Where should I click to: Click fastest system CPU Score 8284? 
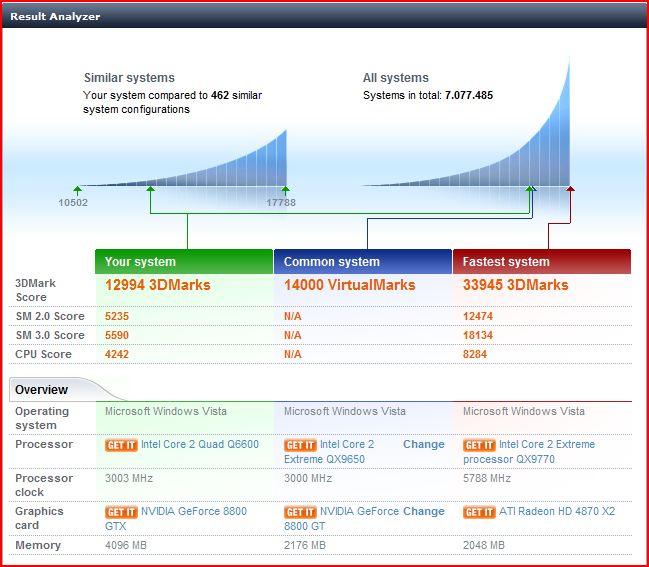coord(475,355)
